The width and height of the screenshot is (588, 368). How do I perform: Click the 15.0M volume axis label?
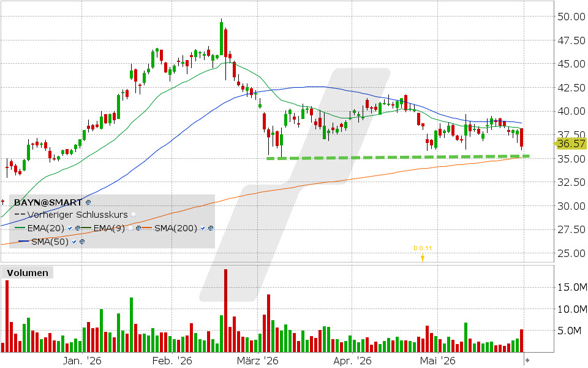tap(572, 287)
